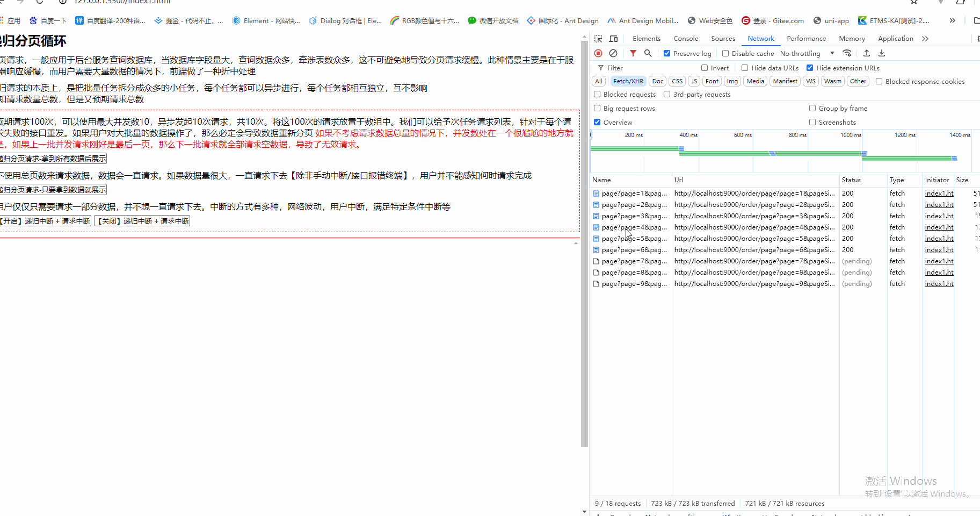The width and height of the screenshot is (980, 516).
Task: Click 递归分页请求-只要拿到数据就展示 button
Action: (x=53, y=190)
